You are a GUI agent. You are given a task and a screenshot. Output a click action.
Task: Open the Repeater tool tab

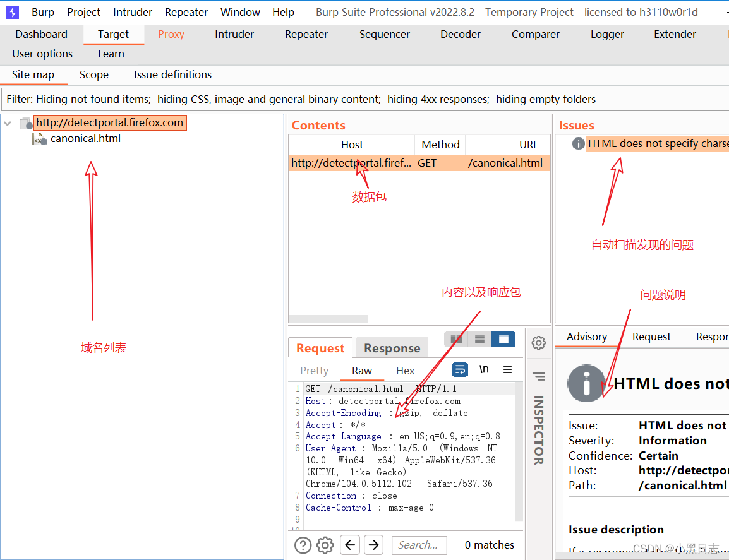(306, 34)
